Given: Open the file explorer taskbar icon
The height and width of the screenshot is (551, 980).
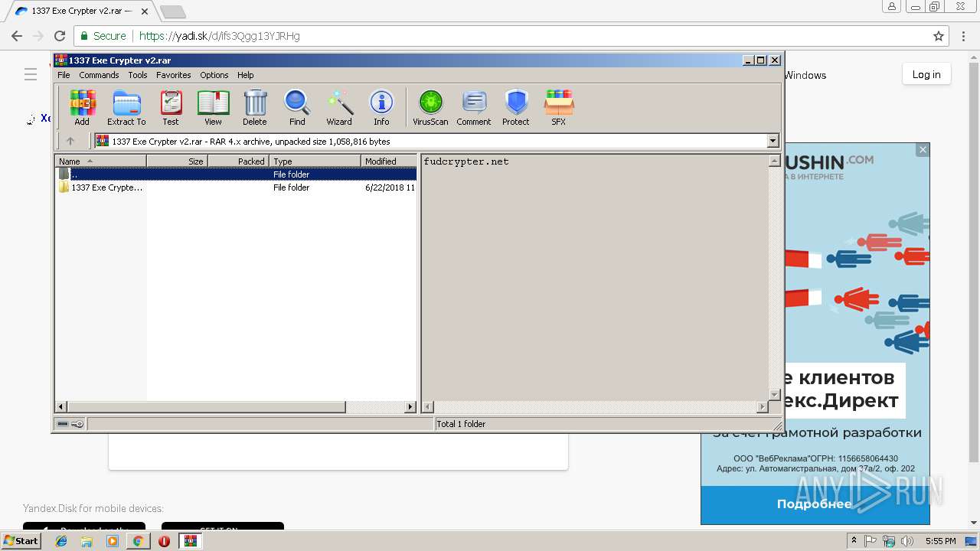Looking at the screenshot, I should coord(87,541).
